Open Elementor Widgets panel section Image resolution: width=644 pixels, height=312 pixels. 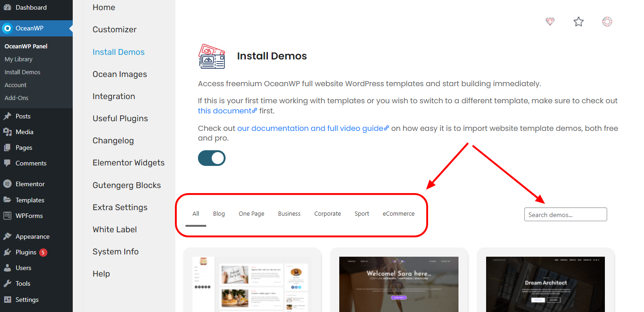(x=128, y=163)
